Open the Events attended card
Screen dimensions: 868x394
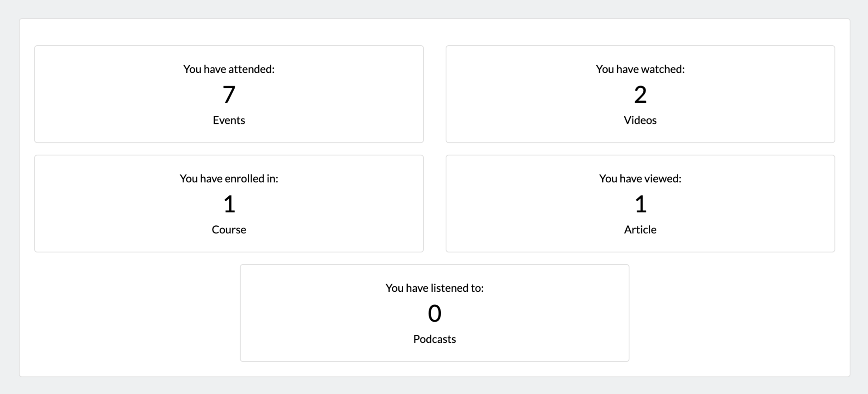pyautogui.click(x=229, y=94)
